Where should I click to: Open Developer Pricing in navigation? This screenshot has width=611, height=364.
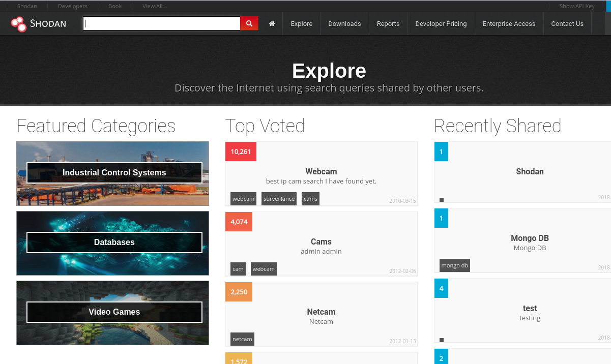pos(441,23)
